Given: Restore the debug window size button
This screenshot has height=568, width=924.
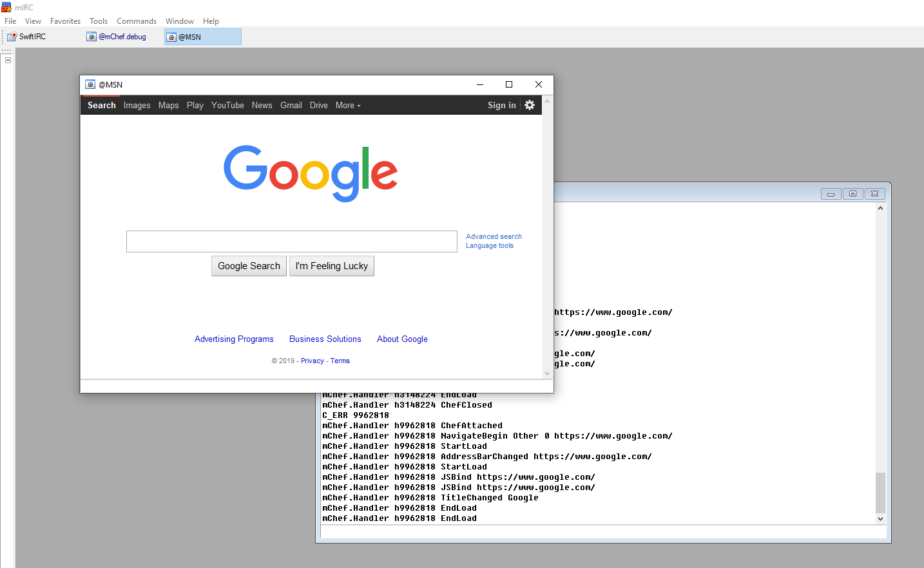Looking at the screenshot, I should pos(852,194).
